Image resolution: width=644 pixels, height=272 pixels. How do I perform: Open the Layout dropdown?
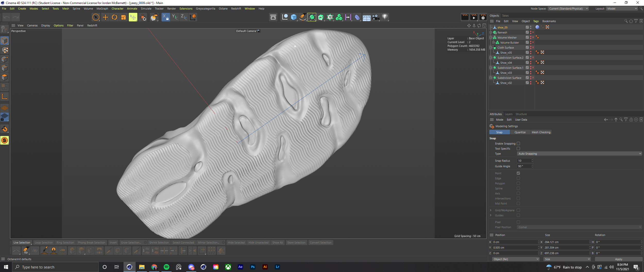coord(622,9)
